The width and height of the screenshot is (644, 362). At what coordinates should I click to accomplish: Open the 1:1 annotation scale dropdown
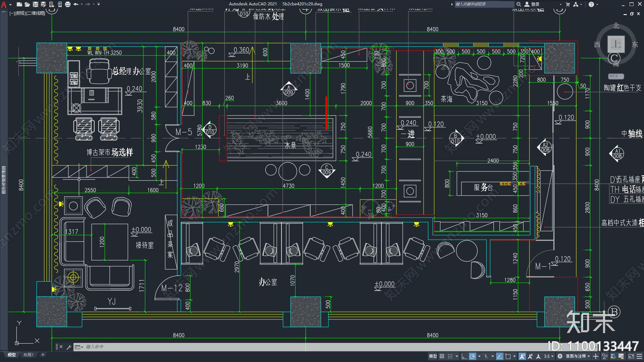pyautogui.click(x=549, y=356)
